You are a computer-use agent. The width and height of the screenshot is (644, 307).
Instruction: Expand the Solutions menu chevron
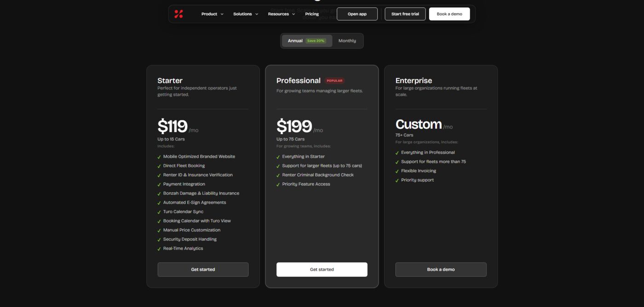pos(257,14)
